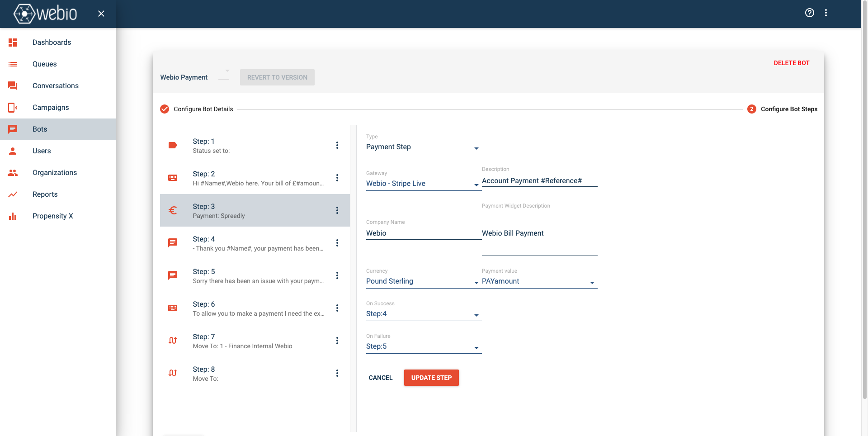Open the help question mark icon
Viewport: 868px width, 436px height.
tap(810, 13)
